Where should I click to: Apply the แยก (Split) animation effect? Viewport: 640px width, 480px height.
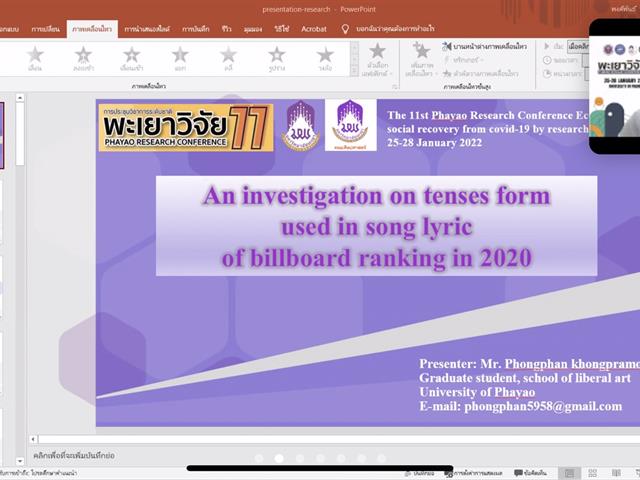pos(180,58)
